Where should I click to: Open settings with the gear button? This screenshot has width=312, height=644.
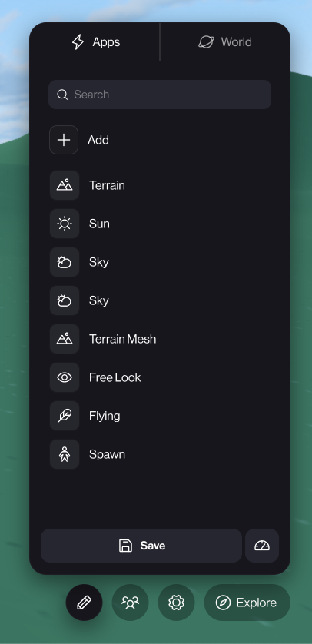pyautogui.click(x=176, y=603)
